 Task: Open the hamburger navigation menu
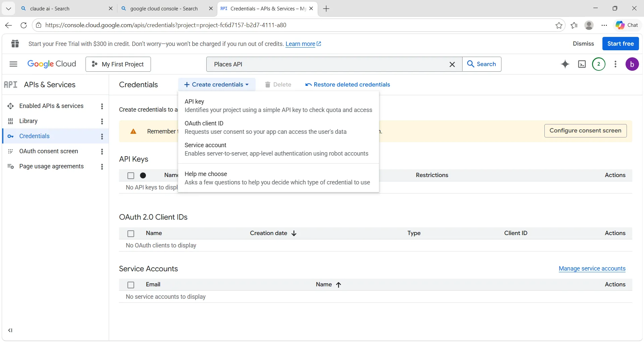pos(13,64)
